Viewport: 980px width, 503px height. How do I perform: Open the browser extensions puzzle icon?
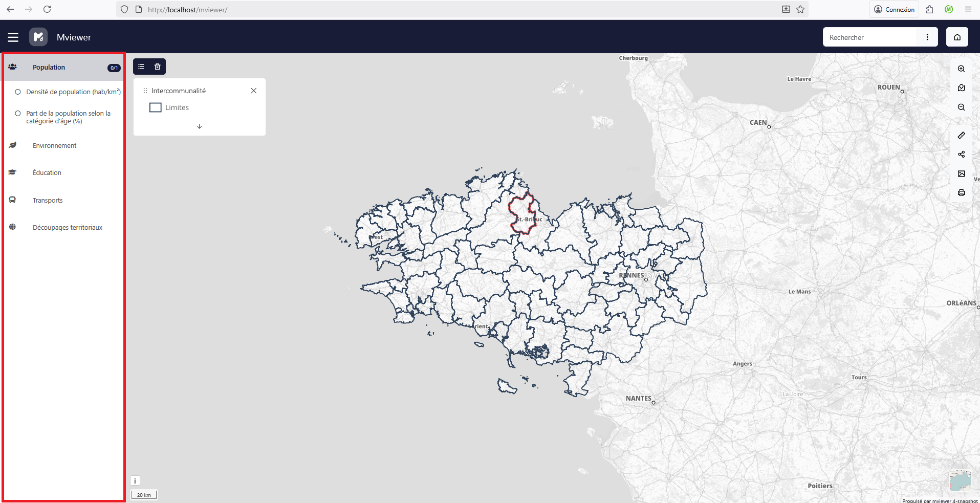click(x=930, y=9)
